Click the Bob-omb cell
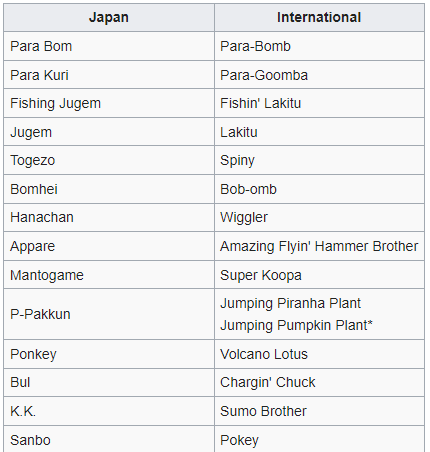430x452 pixels. (319, 189)
